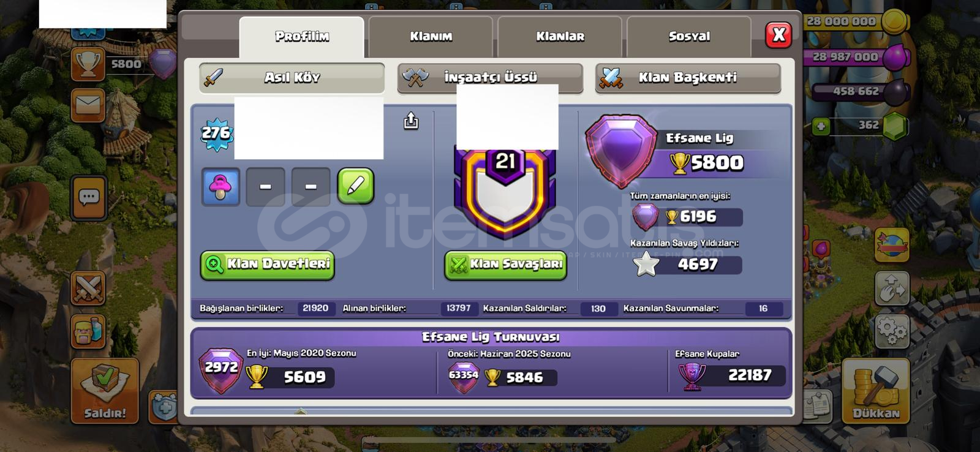Select the Klan Başkenti view

[x=688, y=78]
